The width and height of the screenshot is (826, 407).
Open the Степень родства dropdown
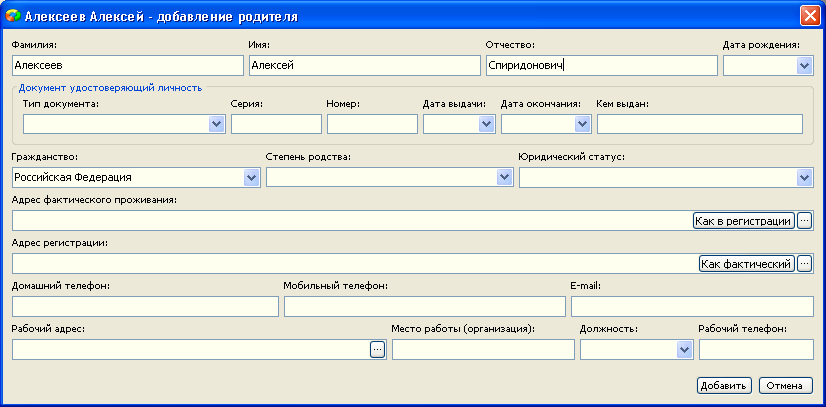(x=505, y=177)
